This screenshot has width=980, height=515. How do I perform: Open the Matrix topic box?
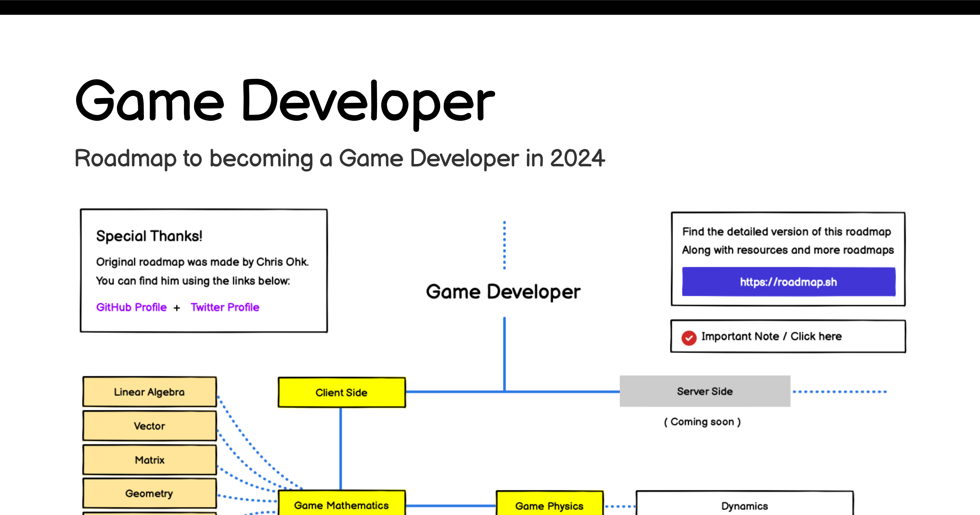149,460
